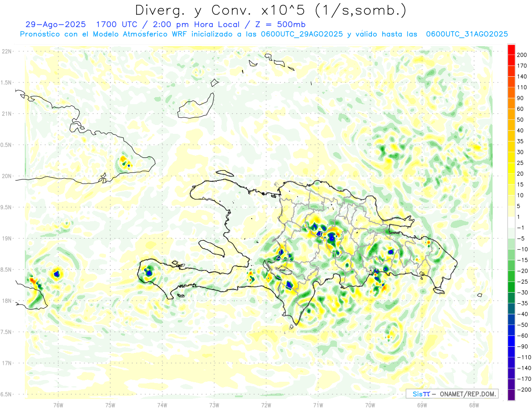Click the 68W longitude axis label

click(474, 404)
